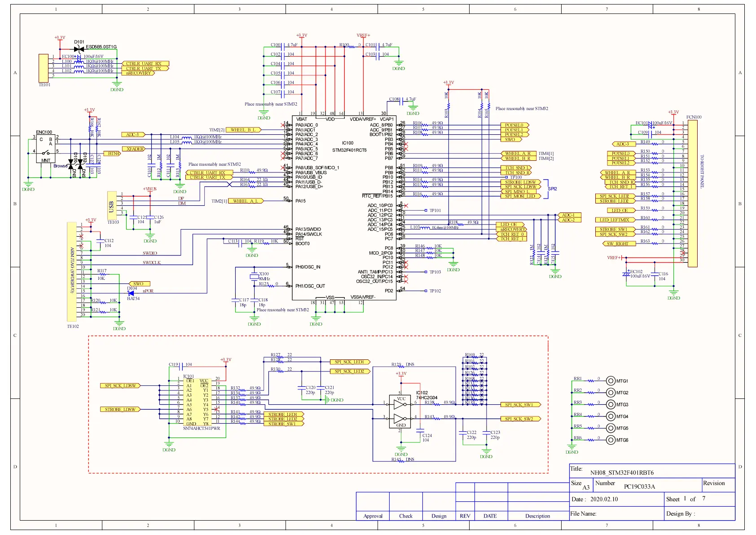The height and width of the screenshot is (535, 756).
Task: Click the SPI2 bracket label
Action: [x=552, y=189]
